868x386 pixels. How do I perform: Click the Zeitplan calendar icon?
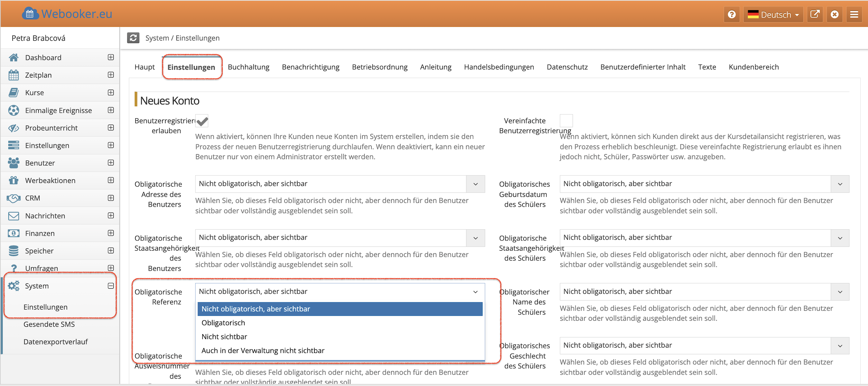(14, 75)
